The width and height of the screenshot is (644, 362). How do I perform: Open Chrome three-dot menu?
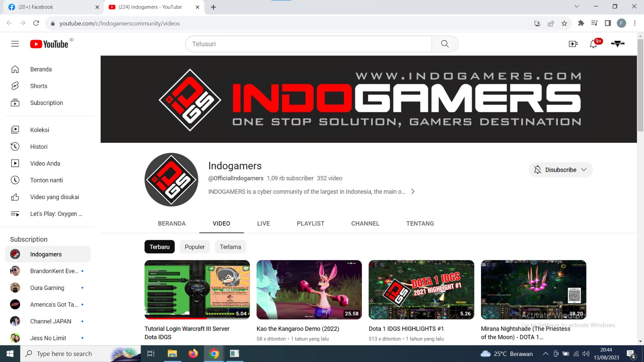[635, 23]
